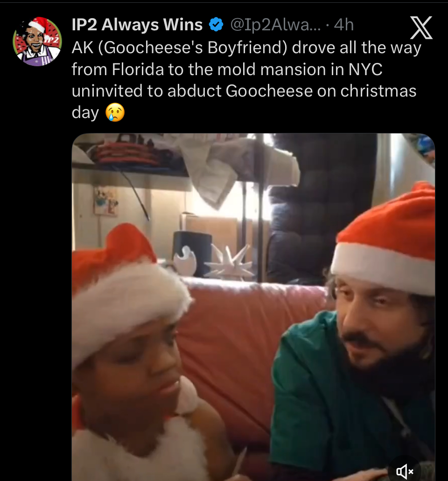Image resolution: width=448 pixels, height=481 pixels.
Task: Click the 4h timestamp of the post
Action: 343,25
